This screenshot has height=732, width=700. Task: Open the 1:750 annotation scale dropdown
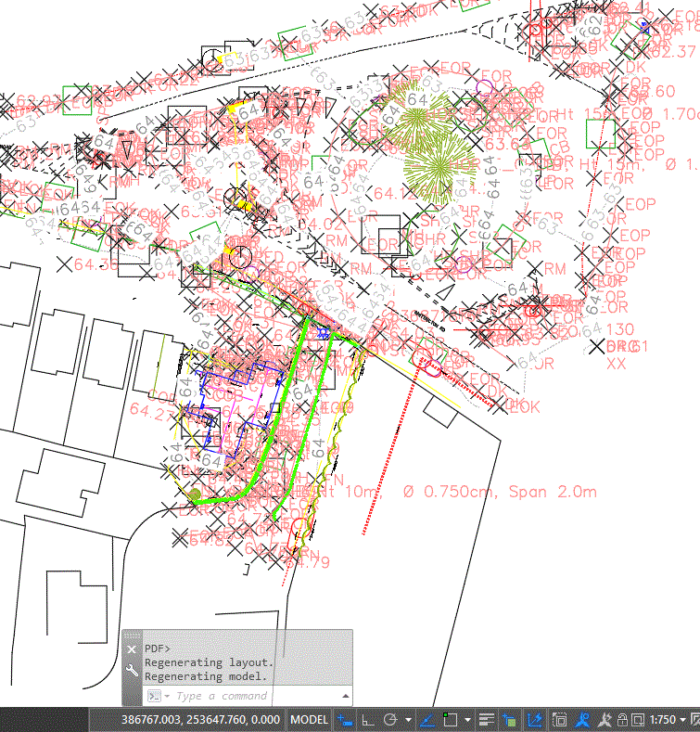pyautogui.click(x=668, y=720)
